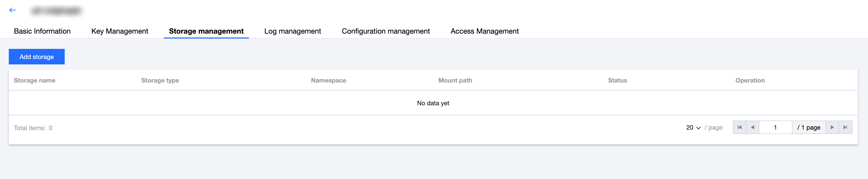The image size is (868, 179).
Task: Click the blue back arrow icon
Action: 12,10
